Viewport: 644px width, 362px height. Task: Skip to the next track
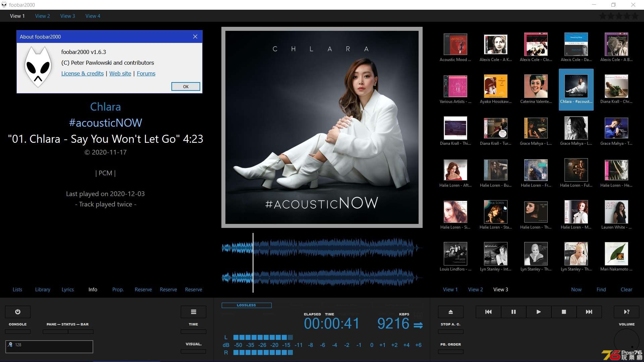[x=589, y=312]
